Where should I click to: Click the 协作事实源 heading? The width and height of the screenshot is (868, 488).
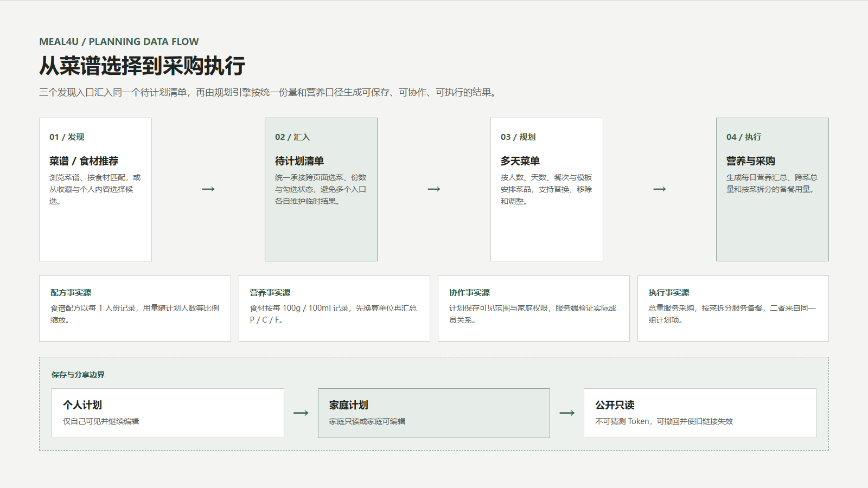(469, 293)
